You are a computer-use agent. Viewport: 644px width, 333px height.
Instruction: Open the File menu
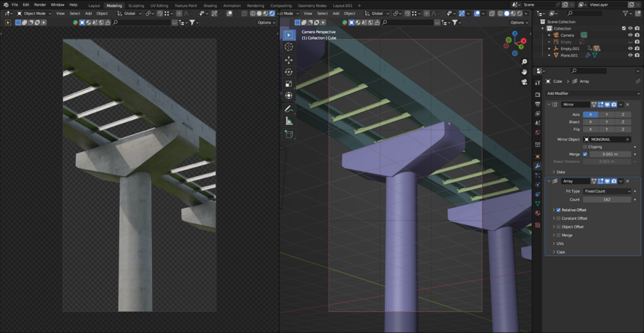point(15,4)
